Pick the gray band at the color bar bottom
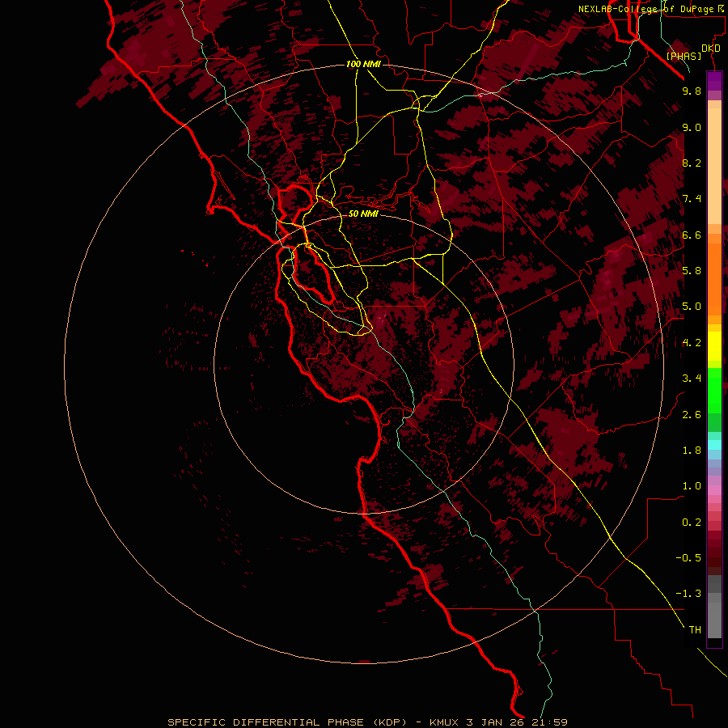 click(x=714, y=616)
